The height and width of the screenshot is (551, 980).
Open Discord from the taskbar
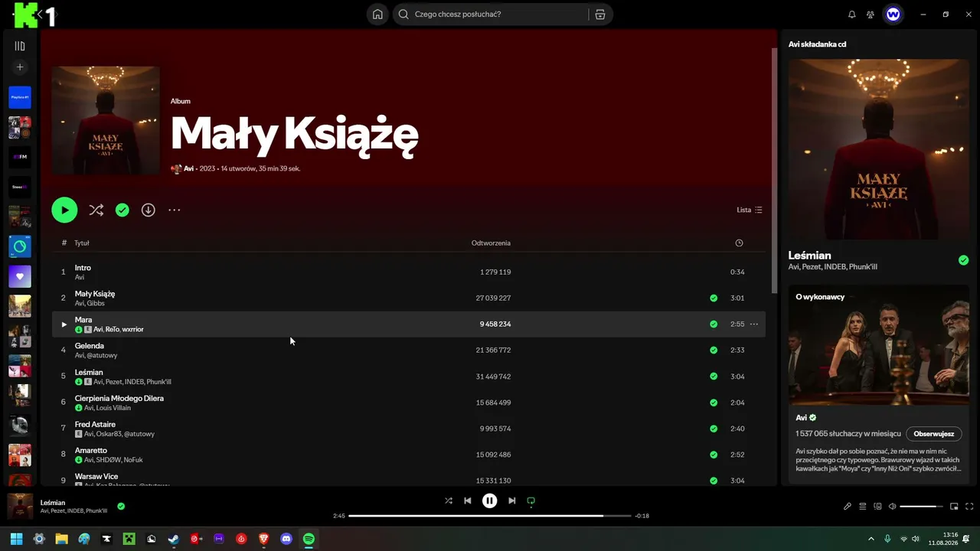click(286, 539)
